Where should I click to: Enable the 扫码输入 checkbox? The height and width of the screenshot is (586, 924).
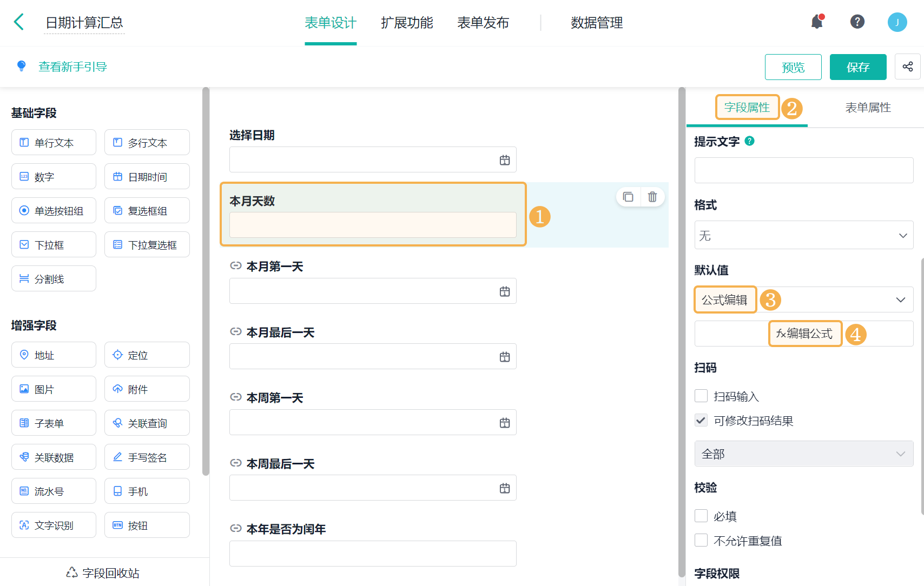(701, 396)
